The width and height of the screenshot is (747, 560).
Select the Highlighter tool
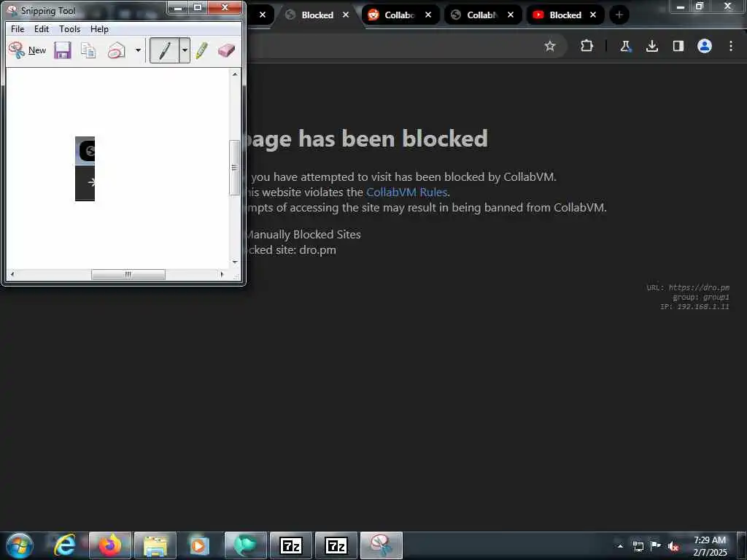[202, 50]
